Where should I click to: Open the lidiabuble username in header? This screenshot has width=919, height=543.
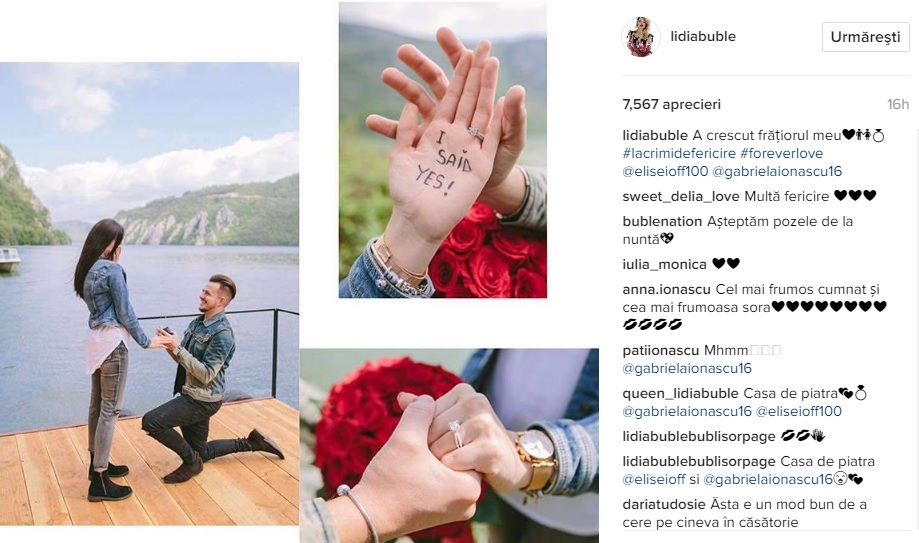tap(703, 36)
